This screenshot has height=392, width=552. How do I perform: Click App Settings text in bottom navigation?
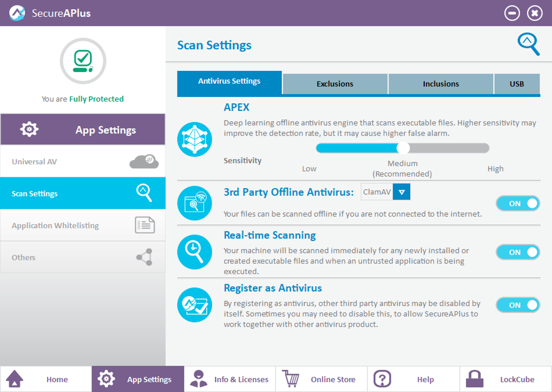coord(149,380)
